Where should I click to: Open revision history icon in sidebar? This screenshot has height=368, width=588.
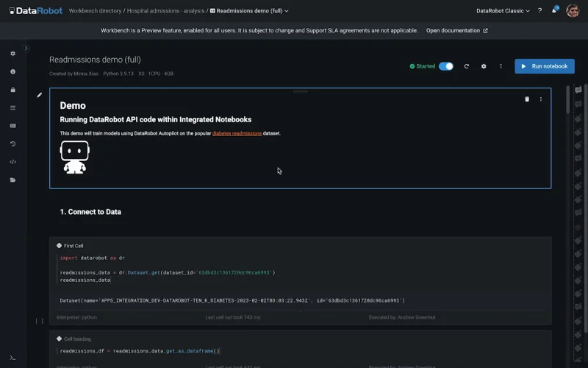(x=12, y=144)
